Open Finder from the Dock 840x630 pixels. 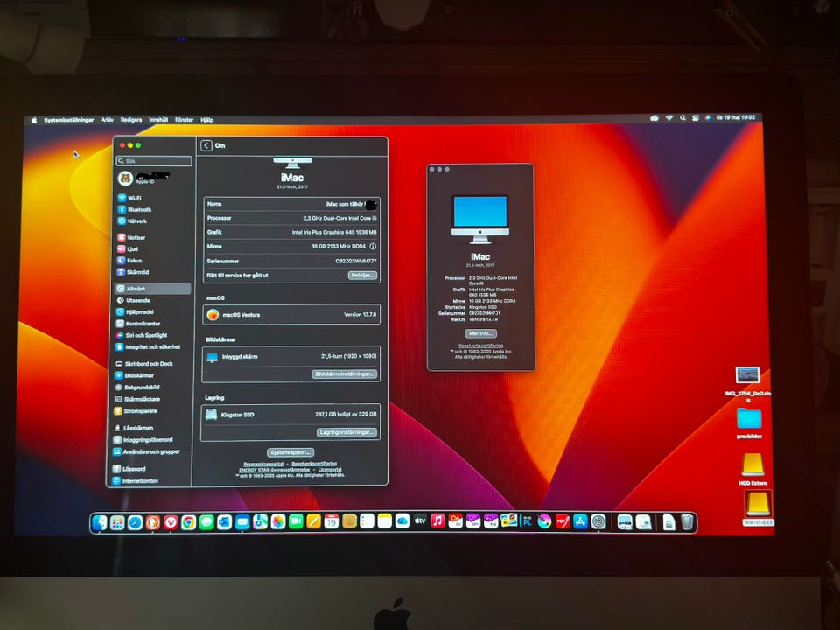(x=100, y=522)
